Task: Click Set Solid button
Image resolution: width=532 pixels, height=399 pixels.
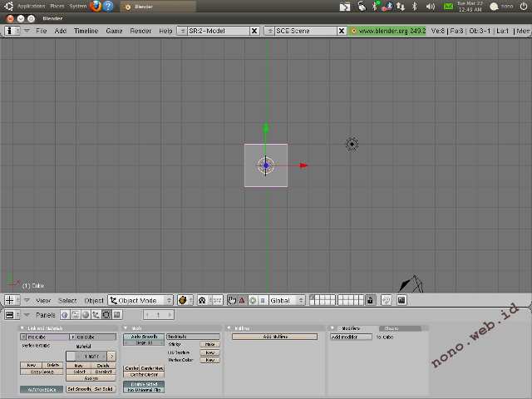Action: coord(104,389)
